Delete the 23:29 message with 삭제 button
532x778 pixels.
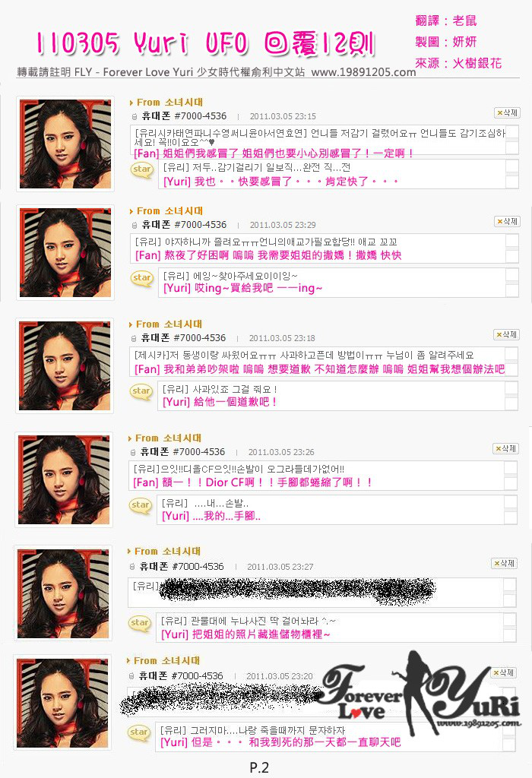[x=507, y=221]
